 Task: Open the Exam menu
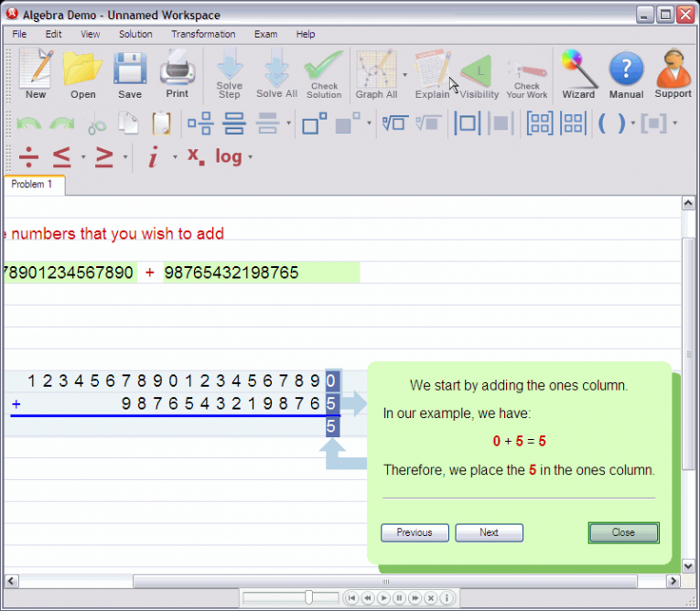pyautogui.click(x=265, y=34)
